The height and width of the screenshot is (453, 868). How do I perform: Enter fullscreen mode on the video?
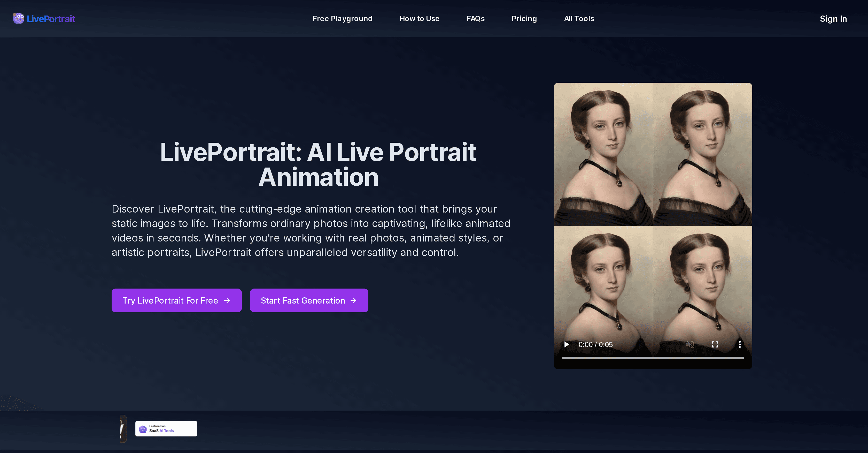tap(715, 344)
